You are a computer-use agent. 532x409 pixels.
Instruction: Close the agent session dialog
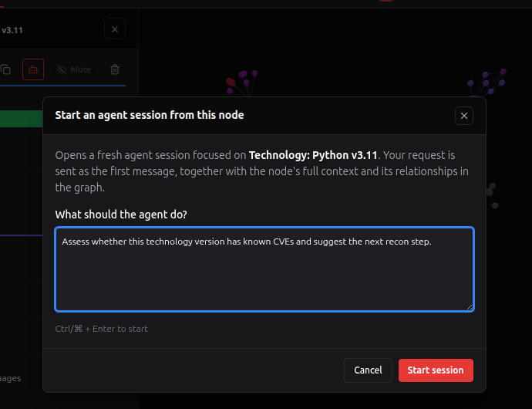[x=464, y=116]
